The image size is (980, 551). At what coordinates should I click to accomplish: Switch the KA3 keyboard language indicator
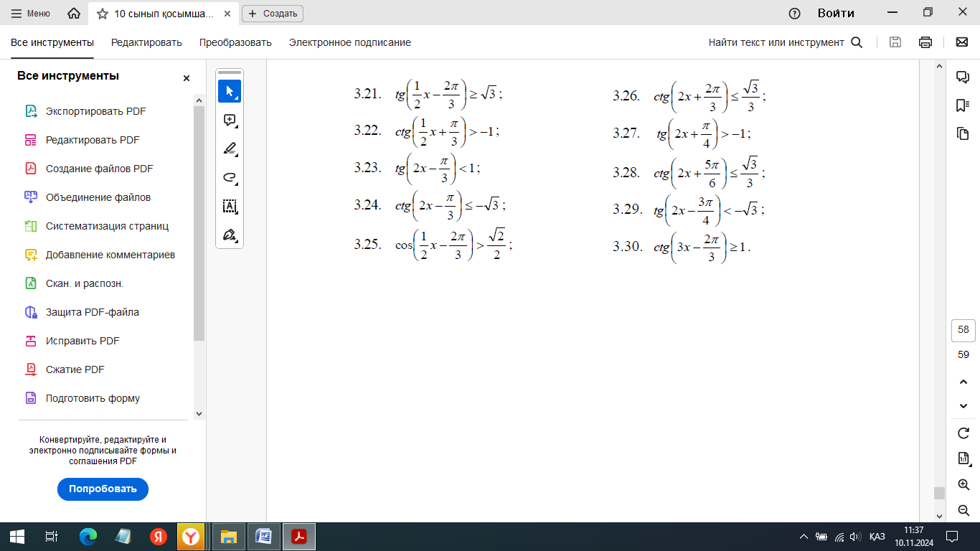pyautogui.click(x=877, y=537)
